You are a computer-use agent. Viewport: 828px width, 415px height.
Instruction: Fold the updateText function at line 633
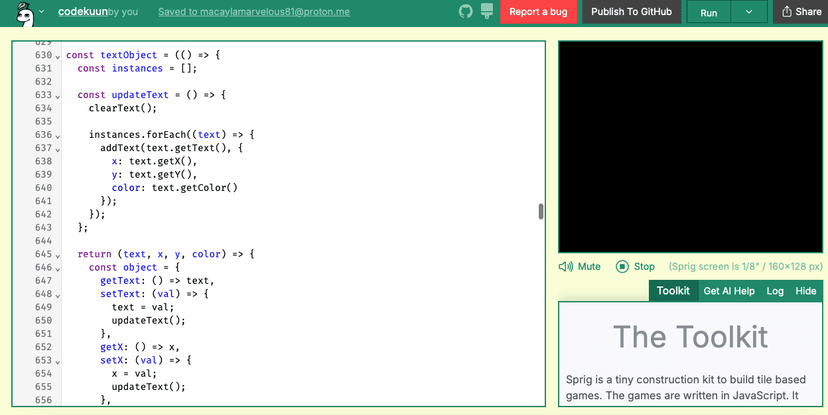point(58,96)
